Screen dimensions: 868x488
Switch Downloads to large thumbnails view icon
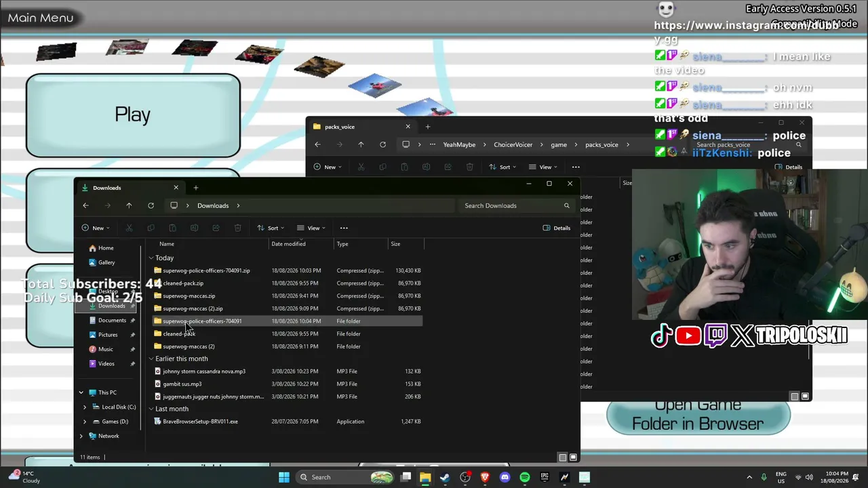573,457
